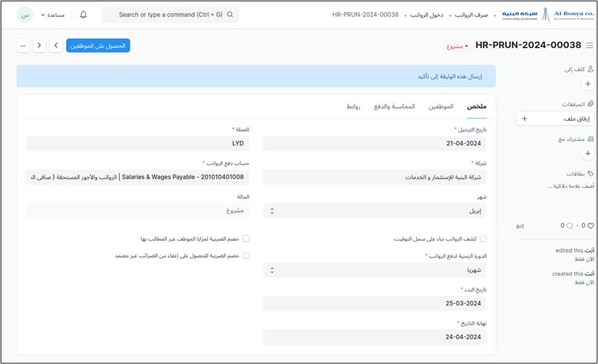Click the notifications bell icon
The width and height of the screenshot is (598, 364).
point(84,15)
